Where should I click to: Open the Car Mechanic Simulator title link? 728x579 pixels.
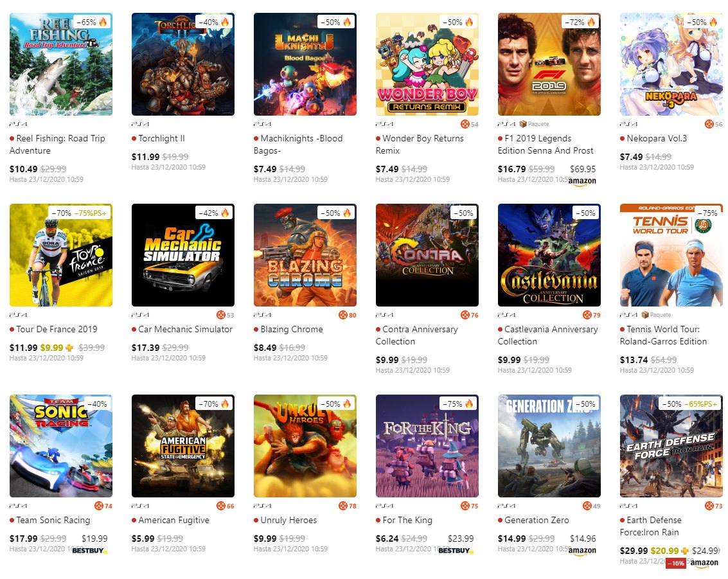(x=186, y=329)
